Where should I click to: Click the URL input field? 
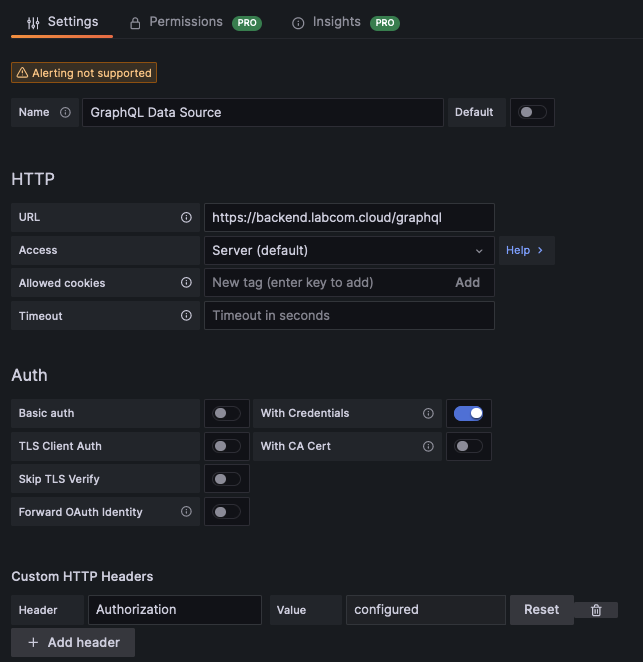(x=348, y=217)
